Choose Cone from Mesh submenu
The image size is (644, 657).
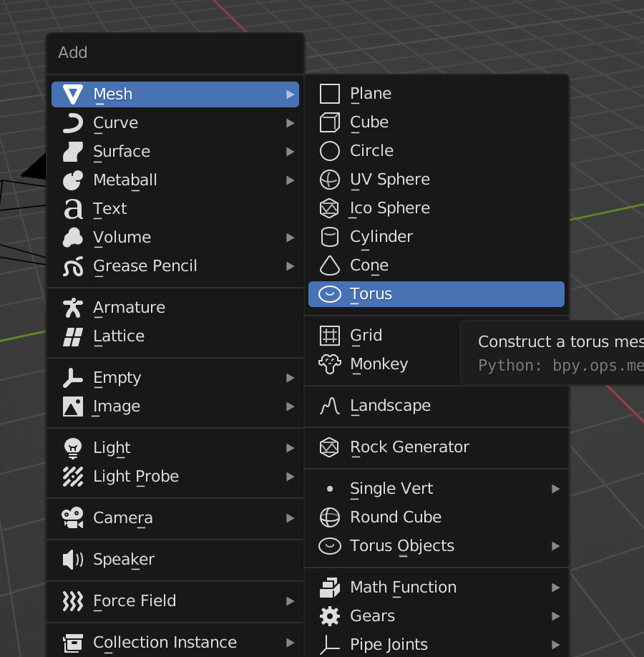pyautogui.click(x=436, y=266)
